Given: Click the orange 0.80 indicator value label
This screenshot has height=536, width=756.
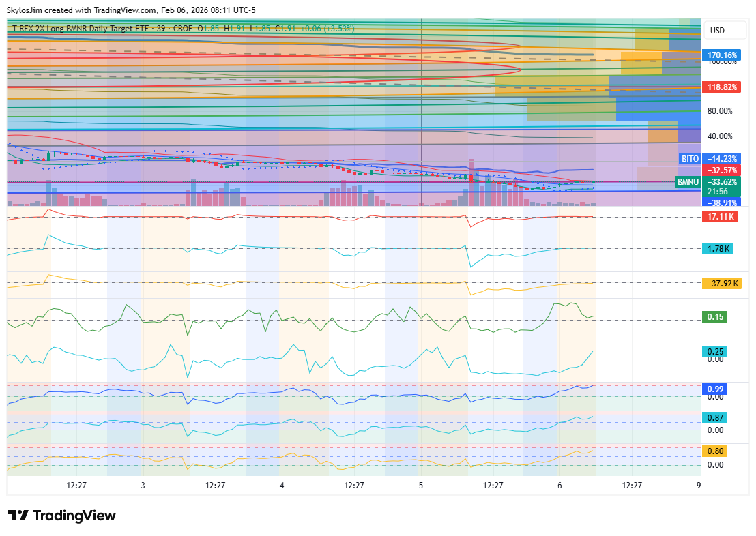Looking at the screenshot, I should (x=716, y=451).
